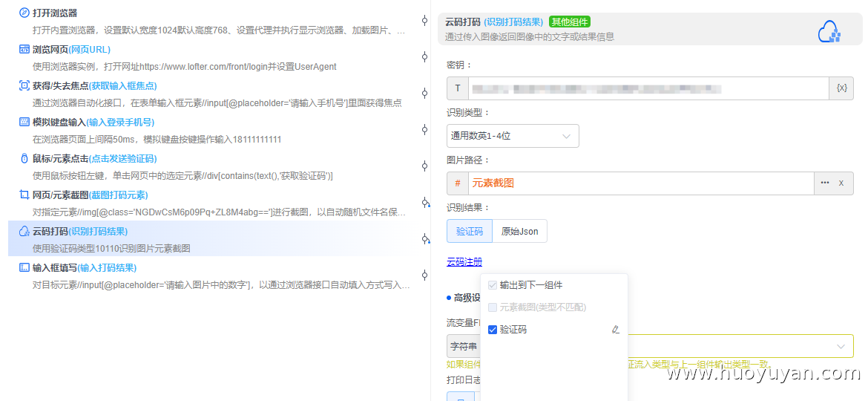Click the 其他组件 green tag
The image size is (868, 401).
(570, 22)
